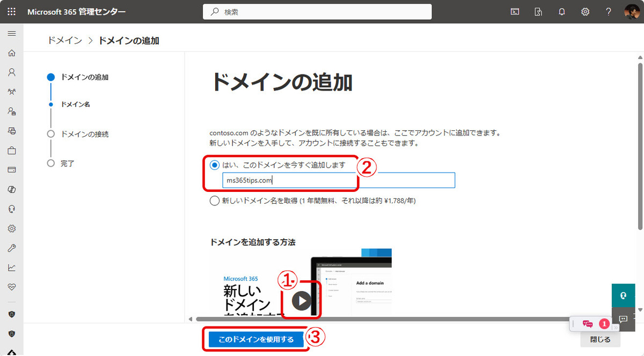Click the left arrow of horizontal scrollbar

tap(190, 320)
